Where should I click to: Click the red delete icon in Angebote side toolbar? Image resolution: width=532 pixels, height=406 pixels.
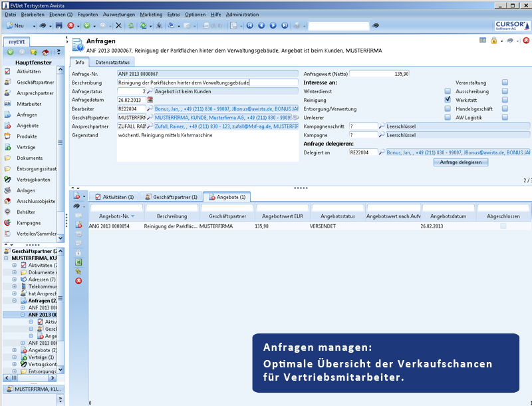click(78, 281)
